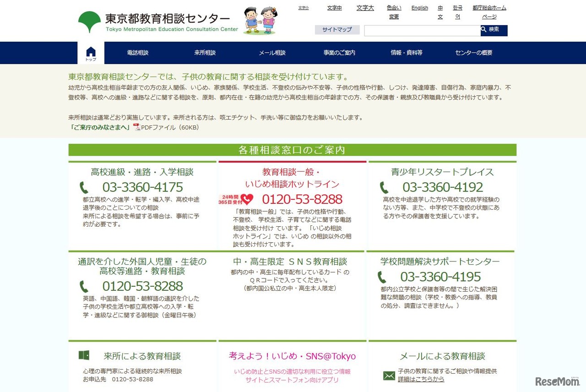This screenshot has width=586, height=392.
Task: Click the phone number 03-3360-4192
Action: pos(443,187)
